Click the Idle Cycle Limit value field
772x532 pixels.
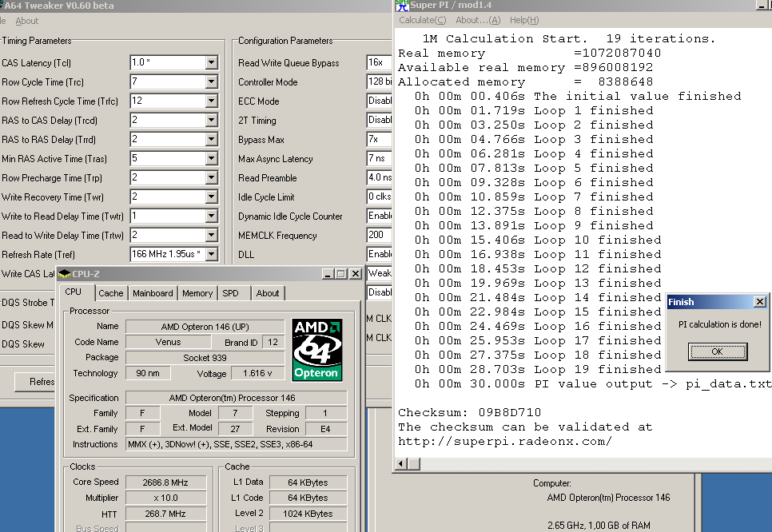point(379,197)
